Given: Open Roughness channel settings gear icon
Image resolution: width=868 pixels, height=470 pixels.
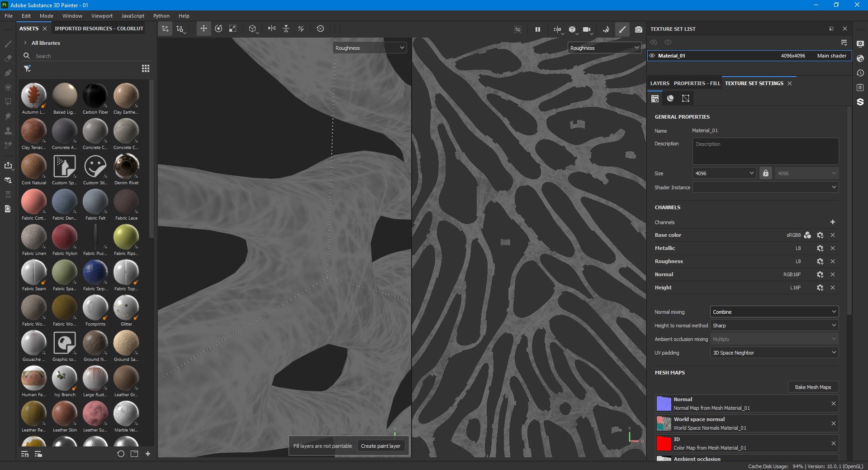Looking at the screenshot, I should [x=820, y=261].
